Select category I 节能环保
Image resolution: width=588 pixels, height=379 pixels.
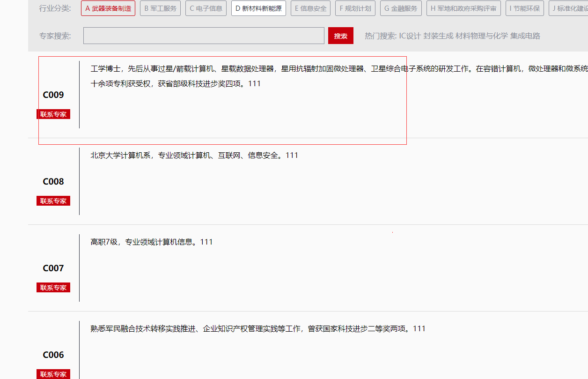pyautogui.click(x=525, y=8)
